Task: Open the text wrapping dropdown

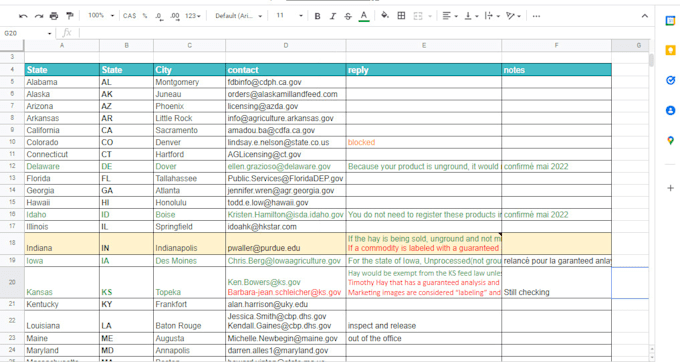Action: point(492,16)
